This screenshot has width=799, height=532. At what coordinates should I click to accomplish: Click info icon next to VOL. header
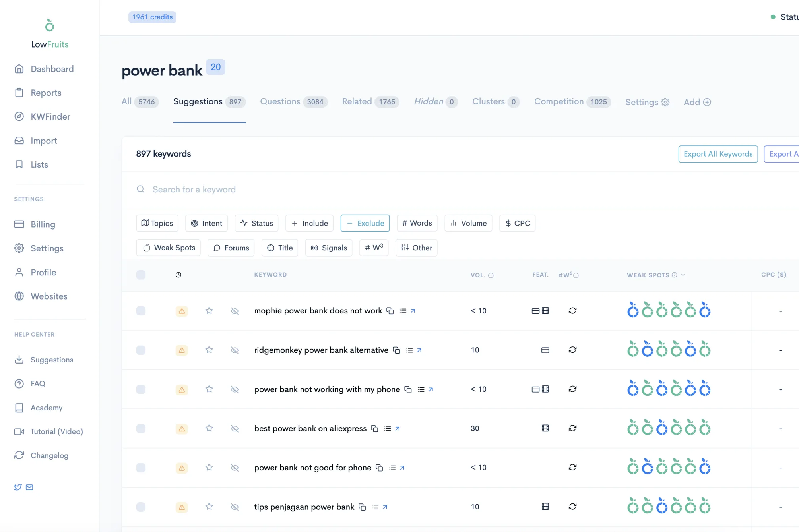[x=491, y=275]
